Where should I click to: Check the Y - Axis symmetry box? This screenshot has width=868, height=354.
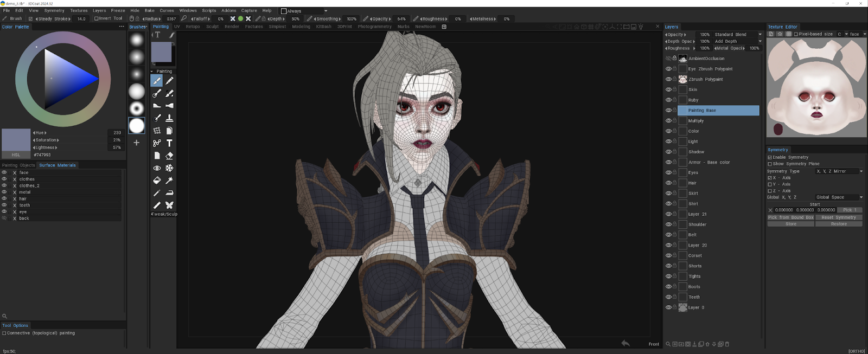pos(770,184)
